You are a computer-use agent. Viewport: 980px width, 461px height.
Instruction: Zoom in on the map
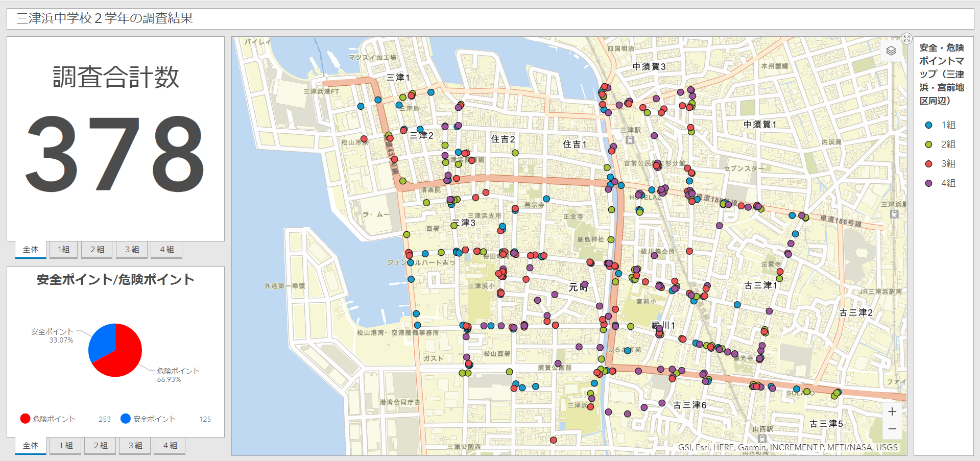tap(893, 411)
